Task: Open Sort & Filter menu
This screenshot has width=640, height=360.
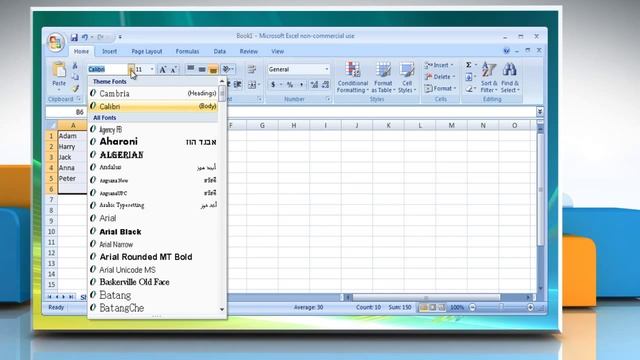Action: pyautogui.click(x=489, y=77)
